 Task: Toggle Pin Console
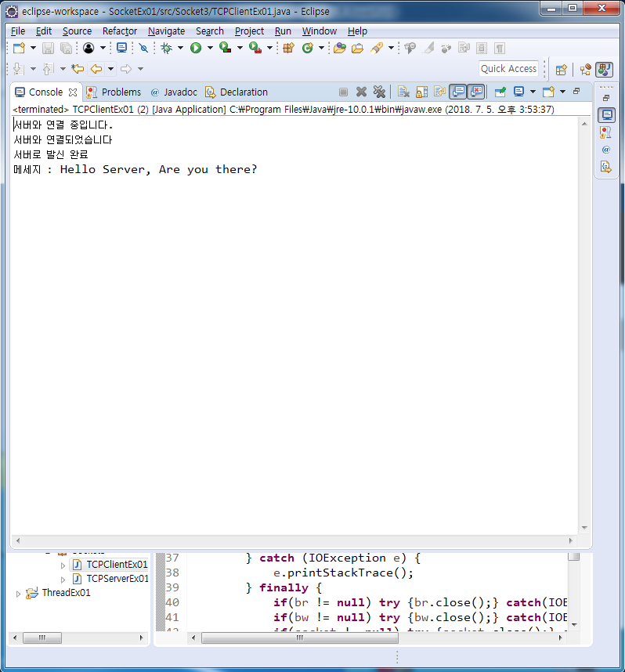[500, 92]
